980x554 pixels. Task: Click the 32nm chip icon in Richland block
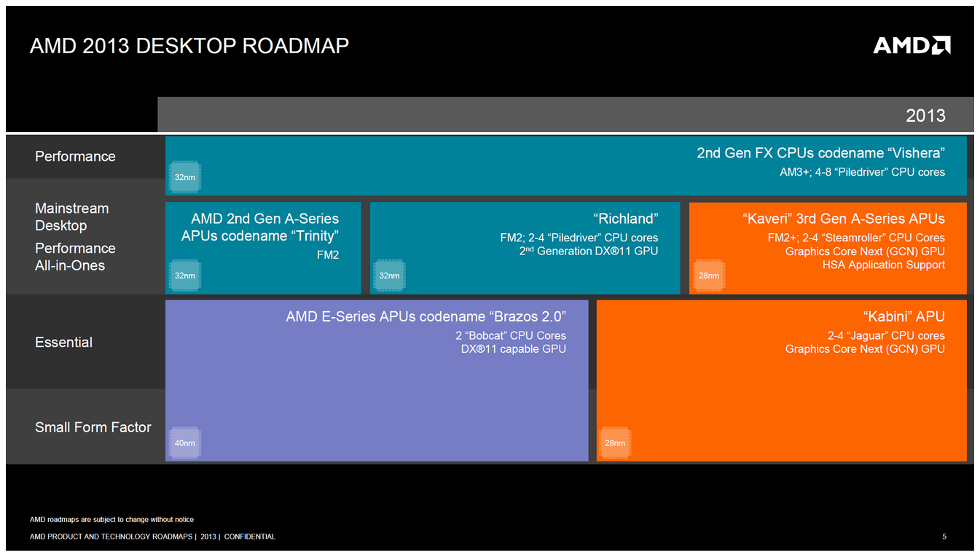pos(389,276)
